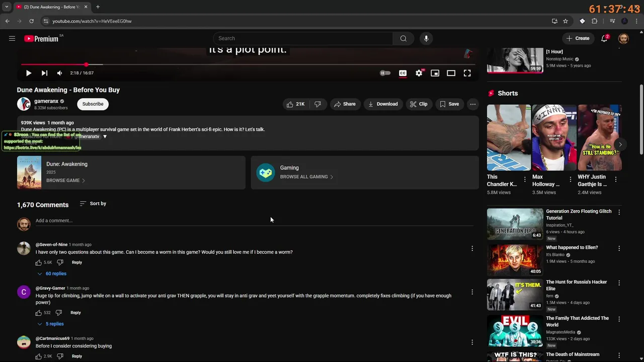Like the Gravy-Gamer comment

(39, 313)
